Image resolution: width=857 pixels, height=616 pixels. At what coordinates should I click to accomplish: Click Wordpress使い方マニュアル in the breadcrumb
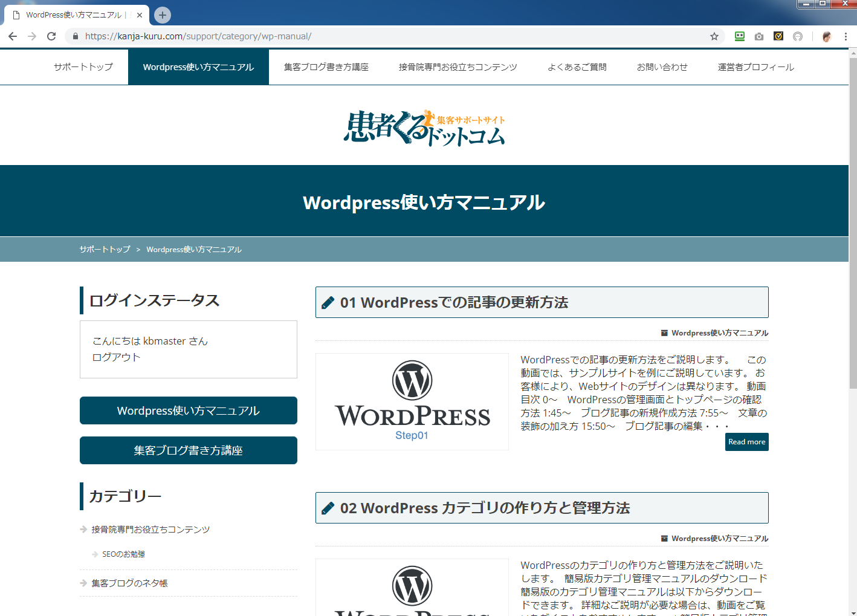coord(194,250)
